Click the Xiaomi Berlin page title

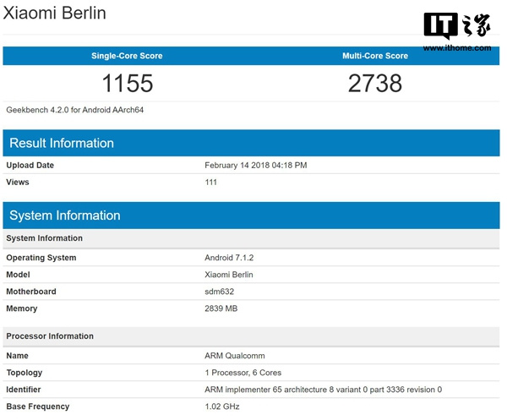pos(54,14)
